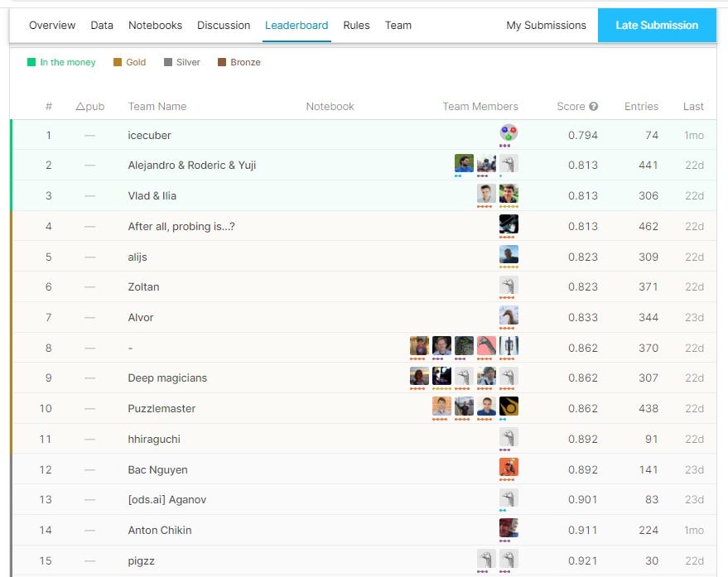Select team name Zoltan
This screenshot has height=577, width=728.
click(x=143, y=287)
